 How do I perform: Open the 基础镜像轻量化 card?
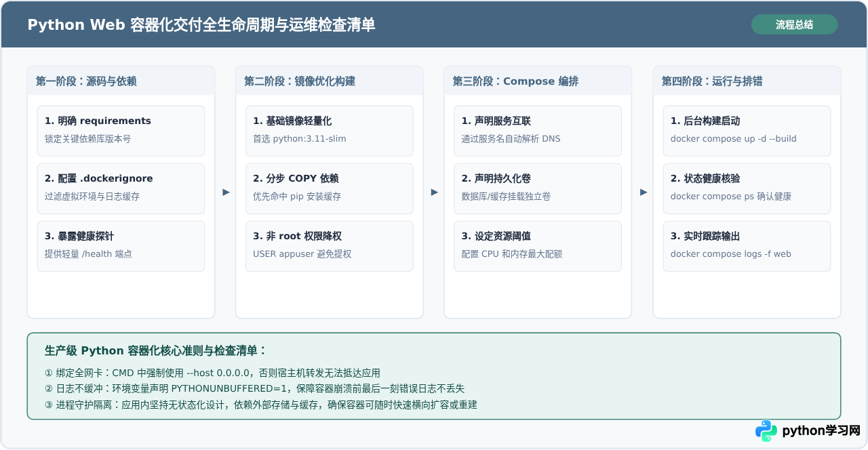coord(330,131)
